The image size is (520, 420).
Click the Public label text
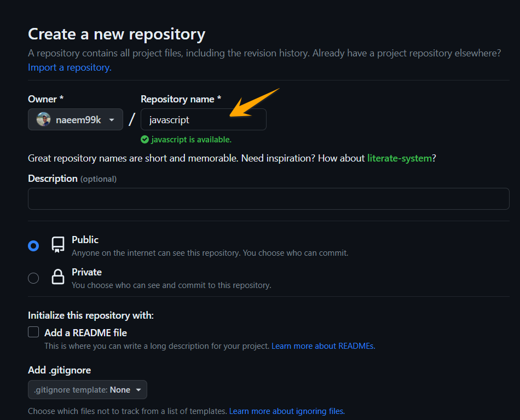click(85, 240)
